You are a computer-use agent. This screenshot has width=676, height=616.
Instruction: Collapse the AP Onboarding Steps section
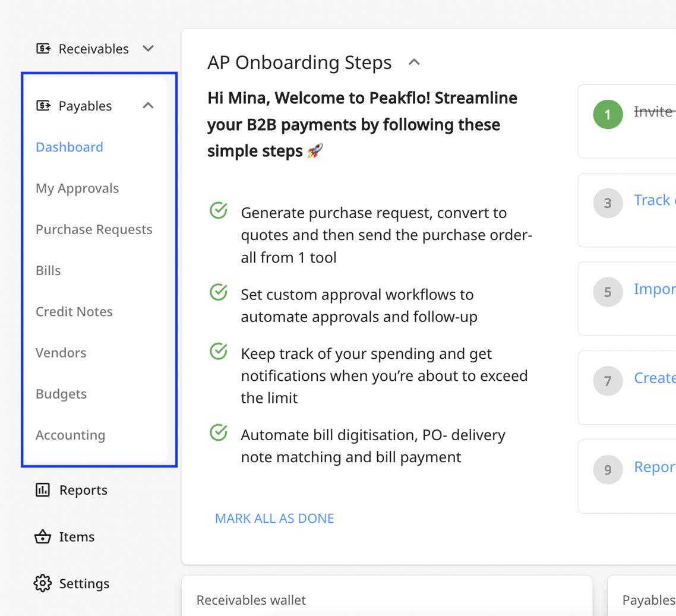click(414, 62)
